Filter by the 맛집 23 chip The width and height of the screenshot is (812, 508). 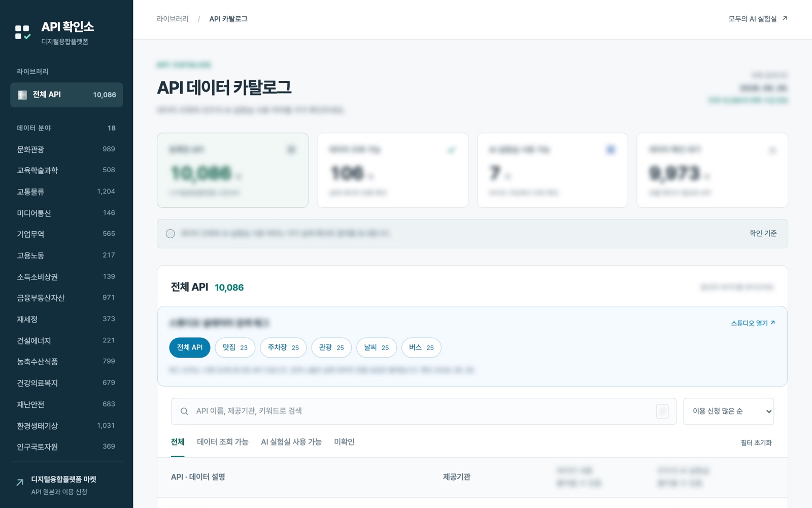click(x=235, y=347)
